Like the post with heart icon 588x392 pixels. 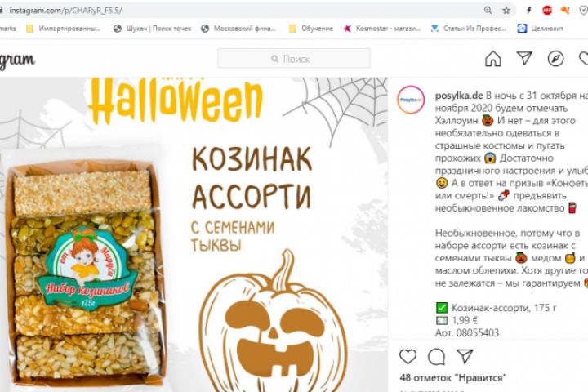[408, 356]
